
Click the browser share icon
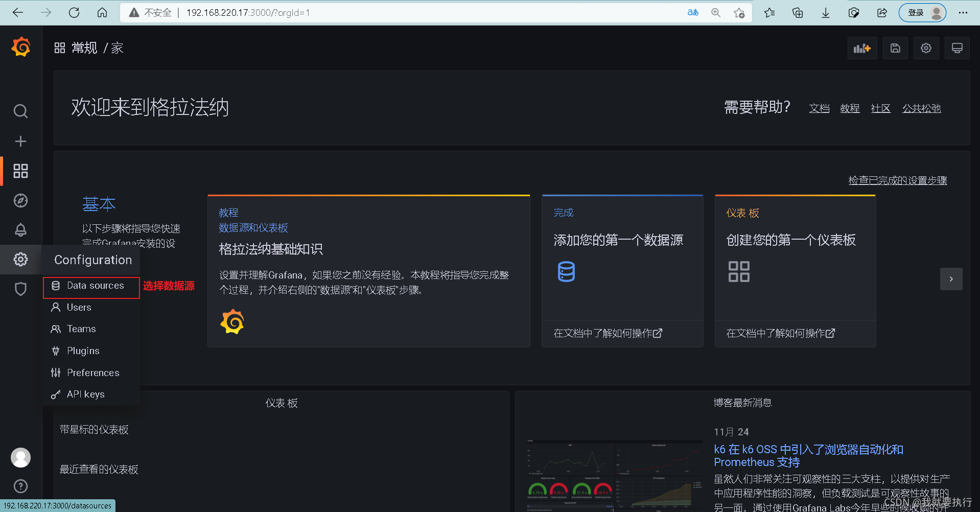[x=882, y=13]
